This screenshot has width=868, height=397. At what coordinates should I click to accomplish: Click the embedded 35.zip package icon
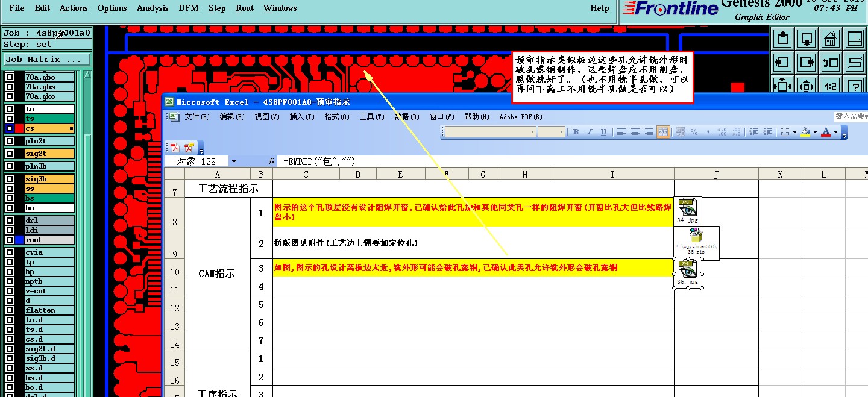[x=696, y=243]
